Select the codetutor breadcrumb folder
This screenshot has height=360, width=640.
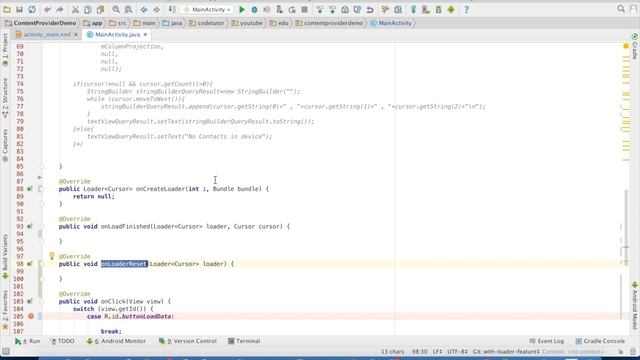coord(207,23)
